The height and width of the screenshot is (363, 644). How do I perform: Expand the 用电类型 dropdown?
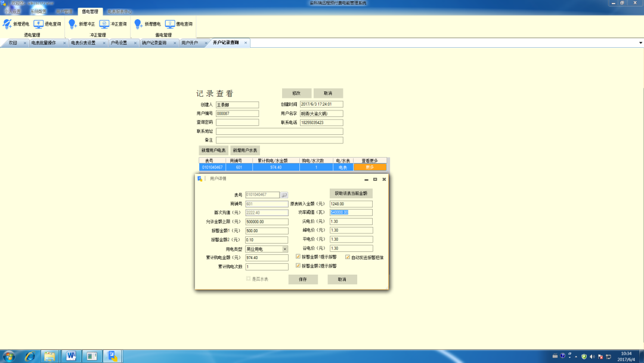point(284,249)
